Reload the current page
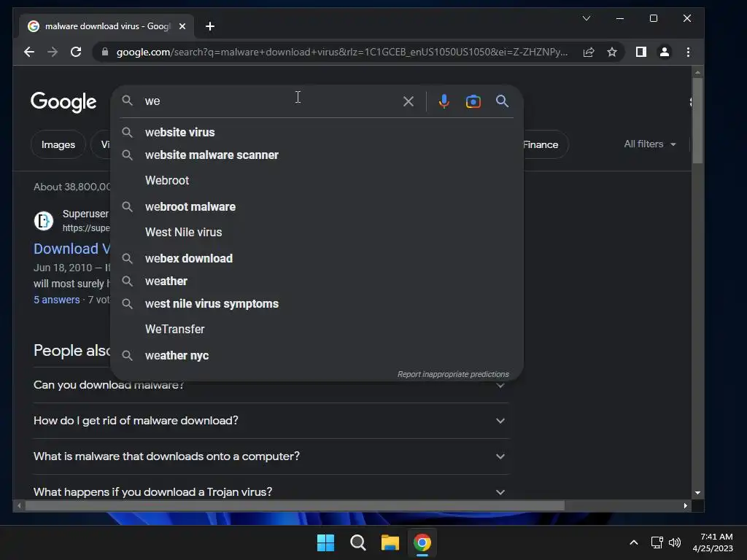Image resolution: width=747 pixels, height=560 pixels. (x=76, y=52)
